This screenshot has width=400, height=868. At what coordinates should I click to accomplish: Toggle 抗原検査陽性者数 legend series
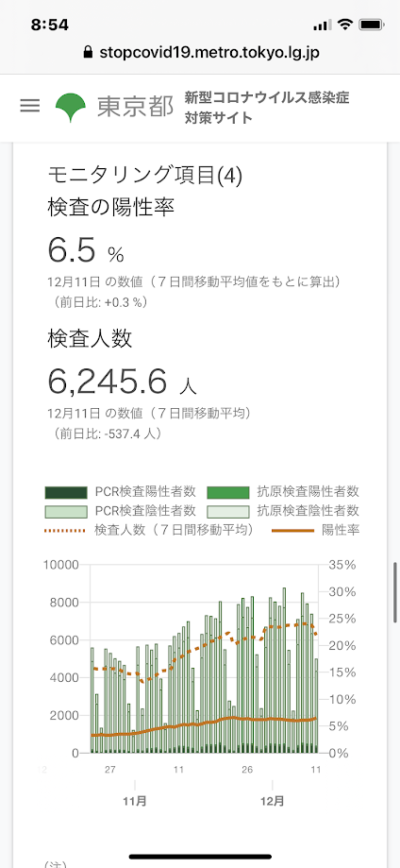point(283,491)
